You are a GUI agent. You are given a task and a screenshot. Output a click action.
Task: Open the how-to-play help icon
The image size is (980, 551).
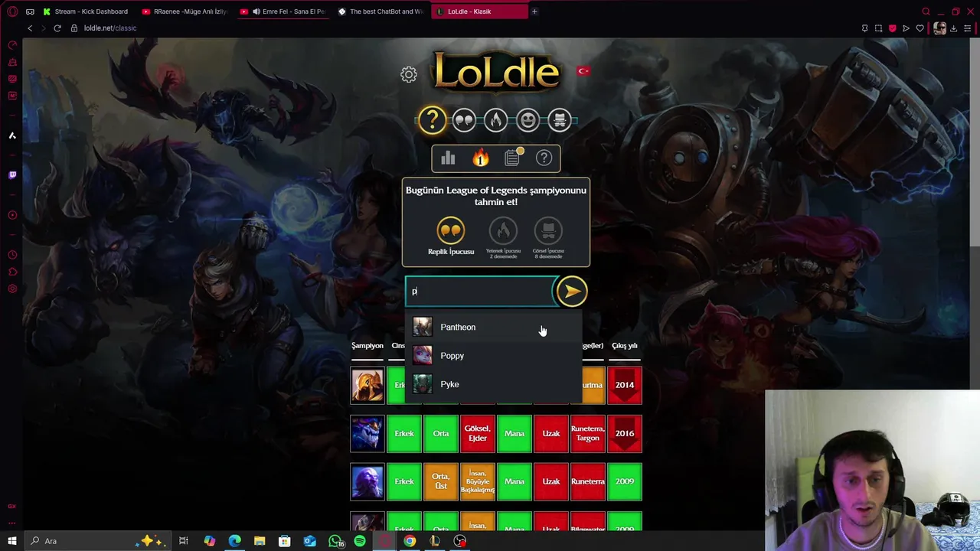coord(544,158)
